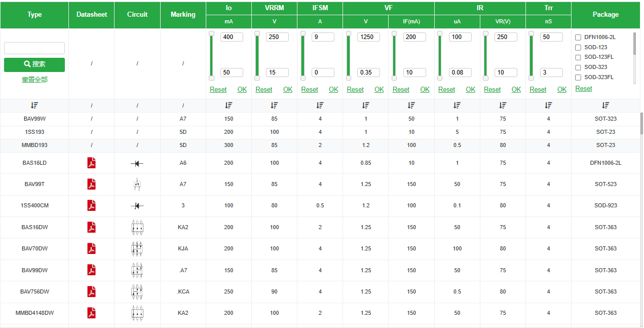Screen dimensions: 644x328
Task: Sort rows by Package column
Action: (x=605, y=105)
